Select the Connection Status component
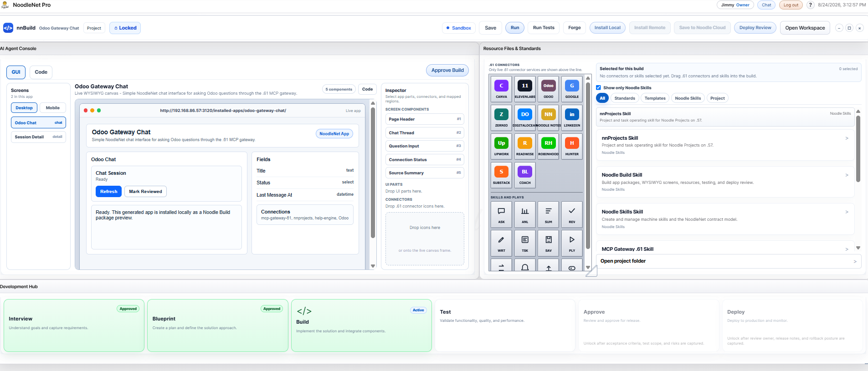This screenshot has height=371, width=868. pyautogui.click(x=425, y=160)
